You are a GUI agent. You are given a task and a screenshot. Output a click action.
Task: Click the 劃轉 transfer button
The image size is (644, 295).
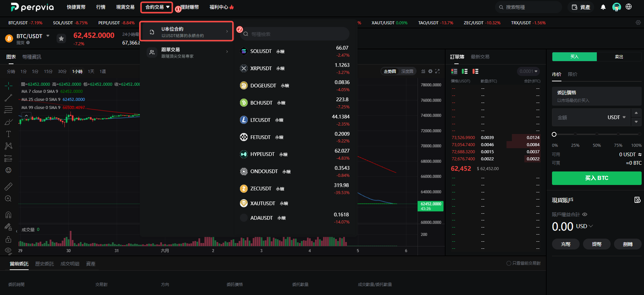pos(628,244)
